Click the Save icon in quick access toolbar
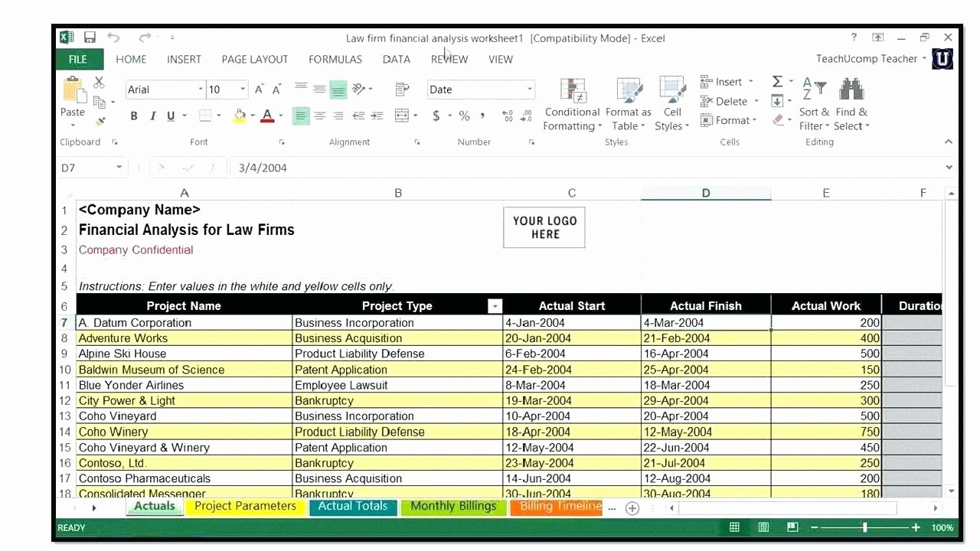The height and width of the screenshot is (551, 980). (x=90, y=37)
